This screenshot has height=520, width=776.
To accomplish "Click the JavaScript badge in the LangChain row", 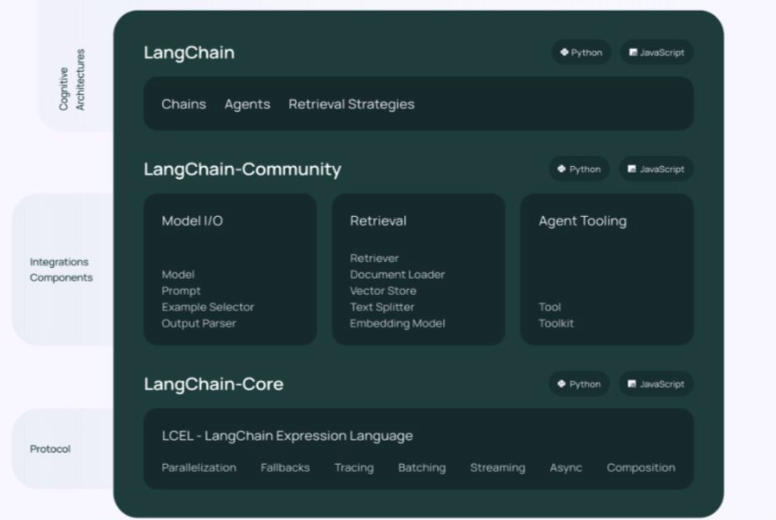I will click(x=656, y=52).
